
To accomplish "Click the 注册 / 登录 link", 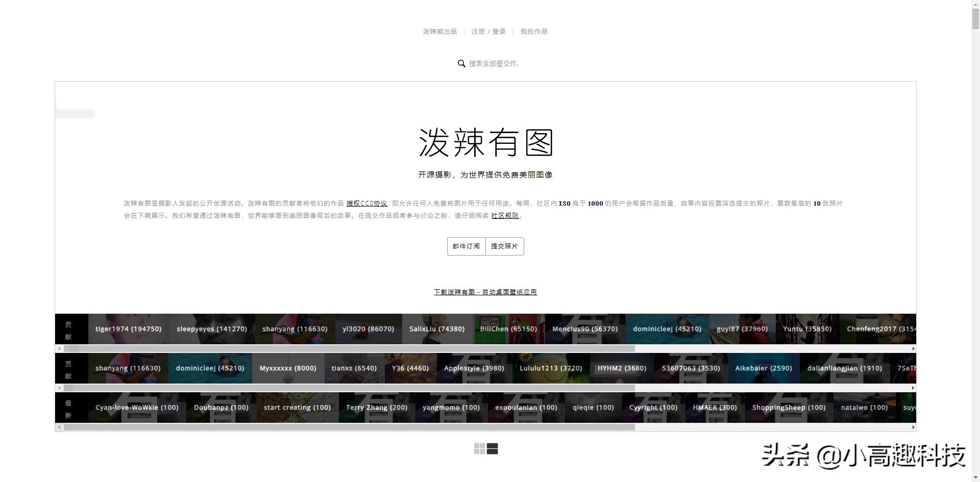I will point(488,31).
